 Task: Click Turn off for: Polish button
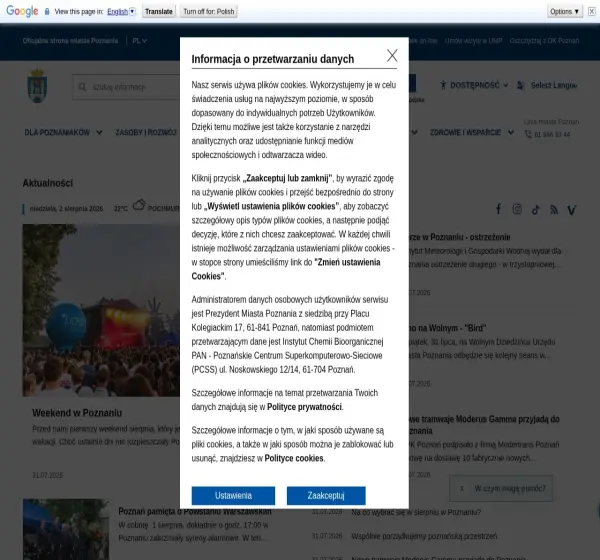209,11
